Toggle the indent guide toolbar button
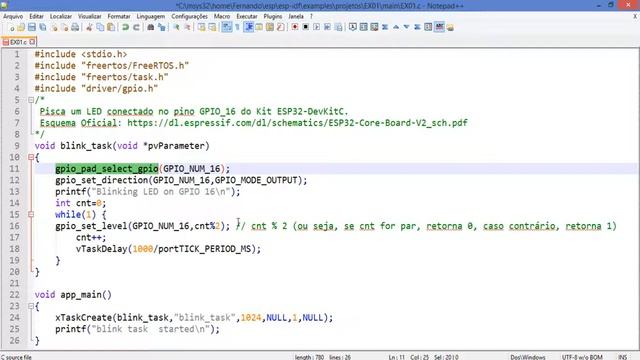The width and height of the screenshot is (640, 360). 249,27
